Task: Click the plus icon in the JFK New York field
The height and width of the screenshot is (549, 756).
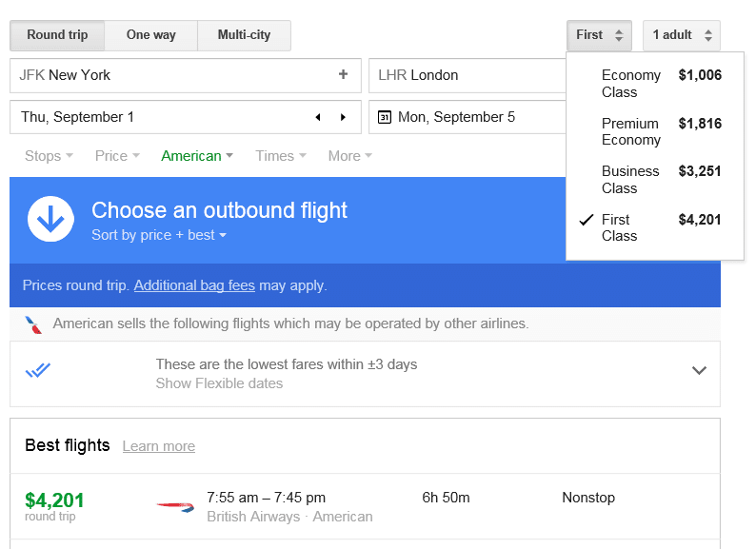Action: [x=343, y=74]
